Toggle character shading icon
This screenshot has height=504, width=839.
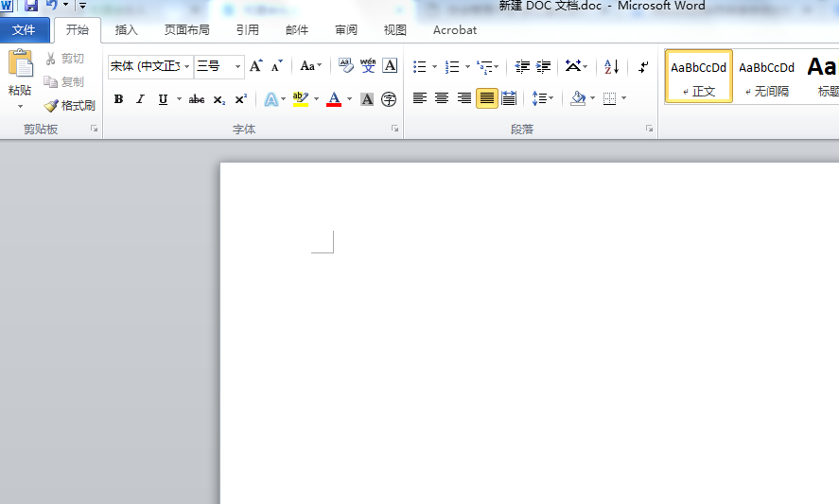coord(367,99)
